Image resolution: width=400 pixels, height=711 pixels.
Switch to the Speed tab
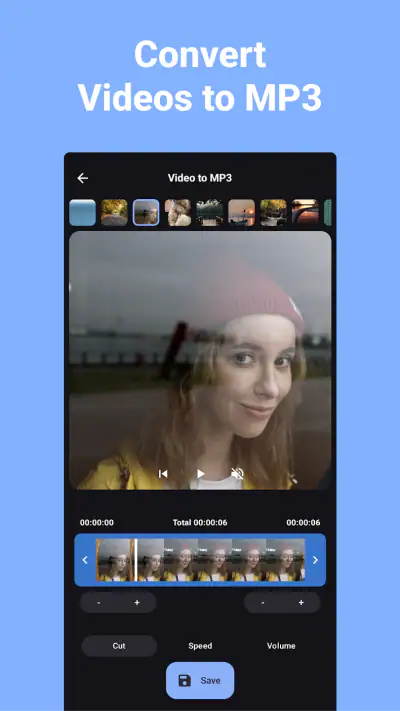click(200, 646)
